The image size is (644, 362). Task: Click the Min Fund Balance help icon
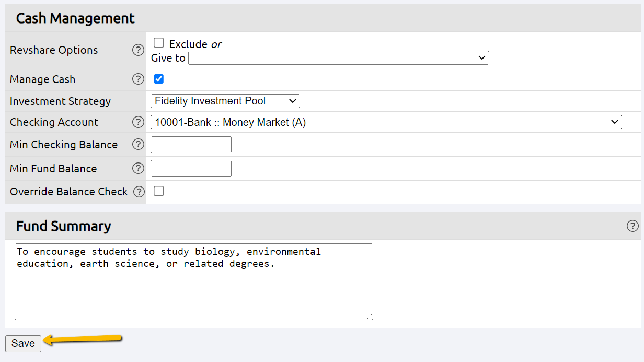pos(138,168)
